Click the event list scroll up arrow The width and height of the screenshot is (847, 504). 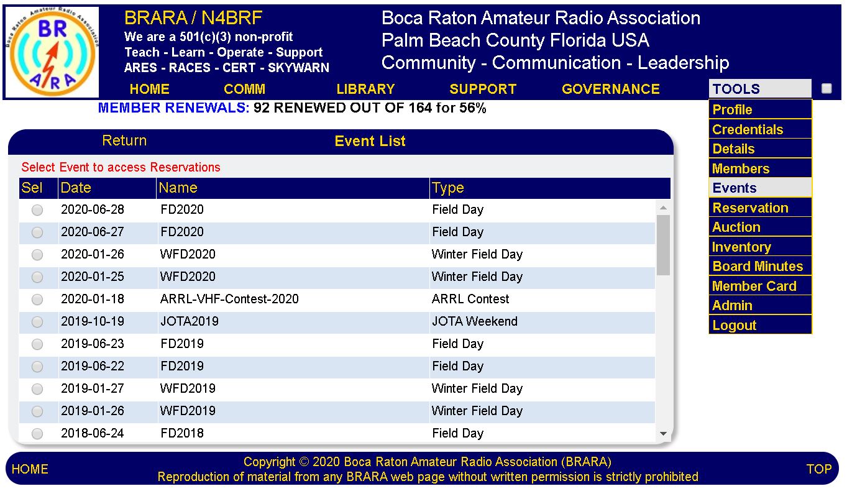(663, 208)
